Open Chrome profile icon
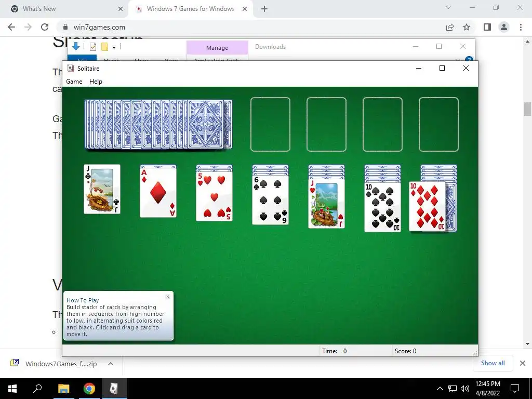 pos(504,27)
